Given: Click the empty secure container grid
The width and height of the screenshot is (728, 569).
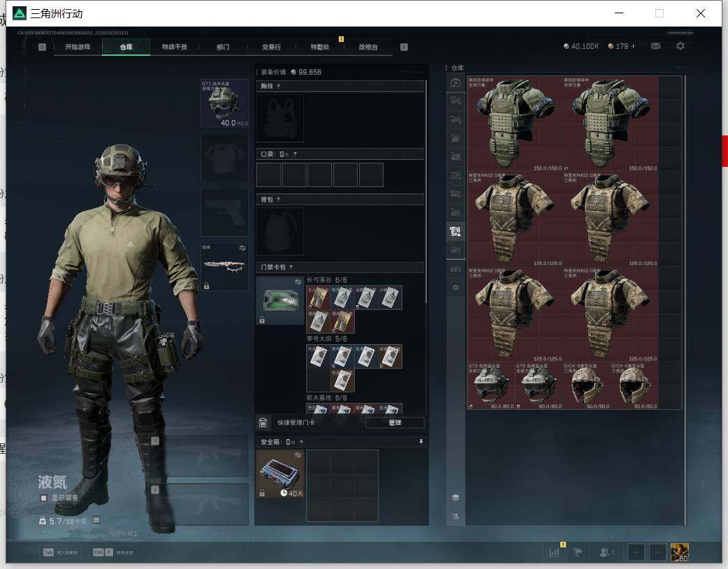Looking at the screenshot, I should click(x=342, y=485).
